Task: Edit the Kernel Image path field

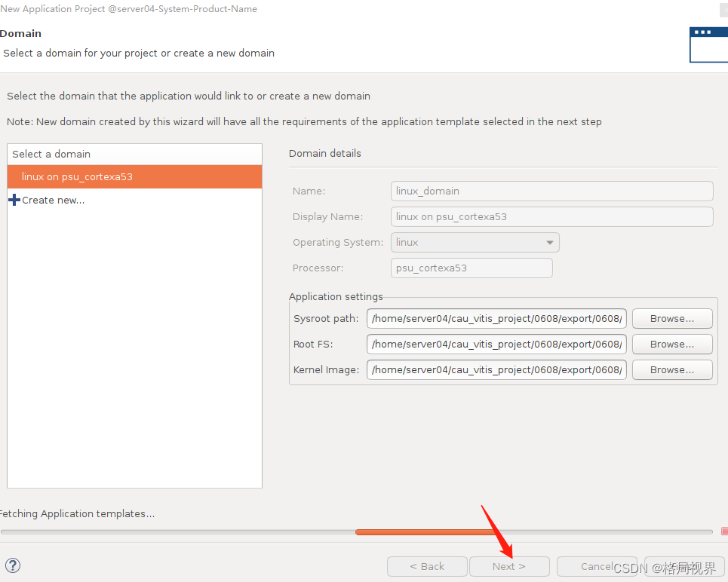Action: [496, 369]
